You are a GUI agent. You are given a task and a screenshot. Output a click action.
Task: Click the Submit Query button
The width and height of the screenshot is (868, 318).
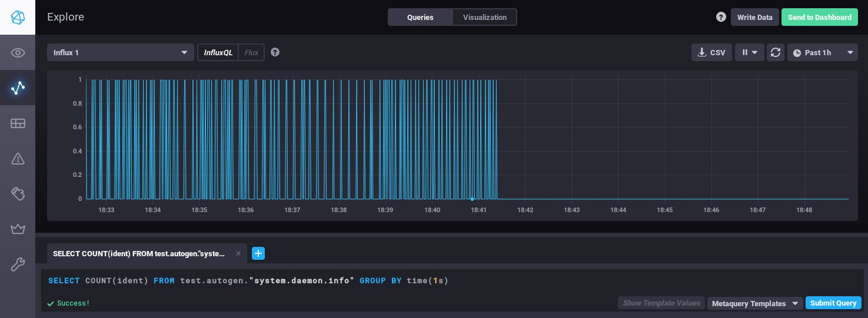[x=833, y=303]
